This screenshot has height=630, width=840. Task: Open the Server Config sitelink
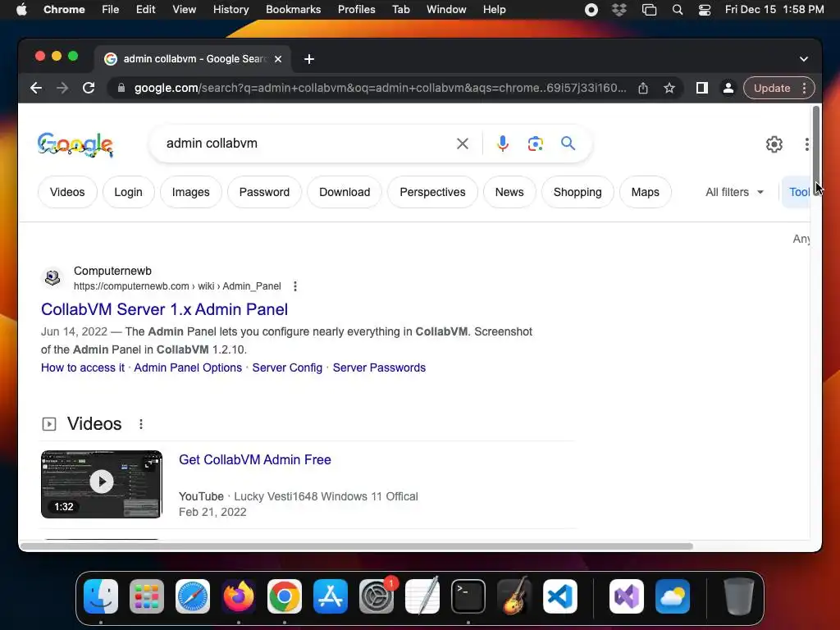coord(287,367)
